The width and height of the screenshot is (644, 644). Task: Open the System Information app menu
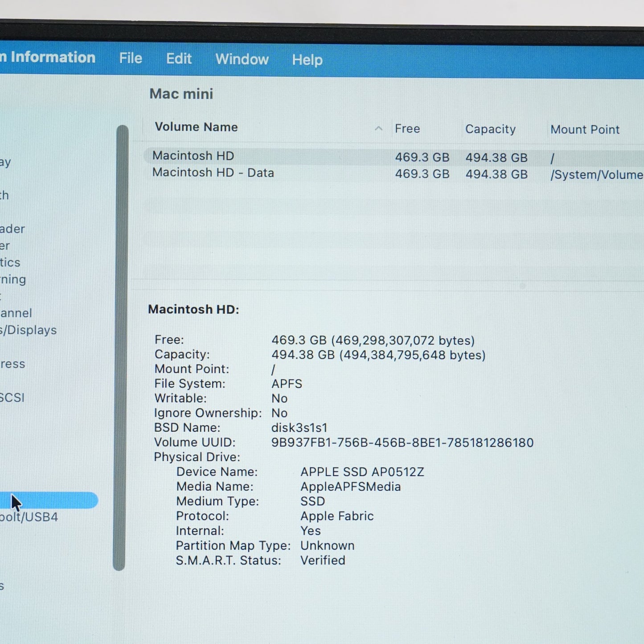48,57
